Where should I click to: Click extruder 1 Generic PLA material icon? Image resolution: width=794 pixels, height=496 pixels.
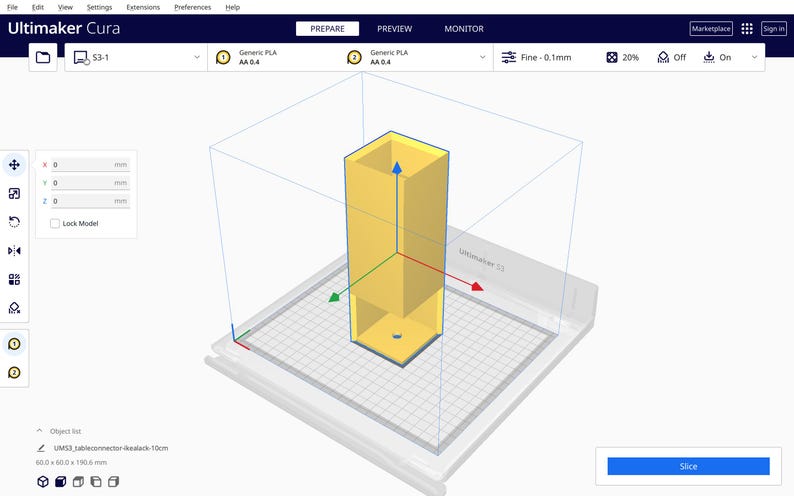223,57
